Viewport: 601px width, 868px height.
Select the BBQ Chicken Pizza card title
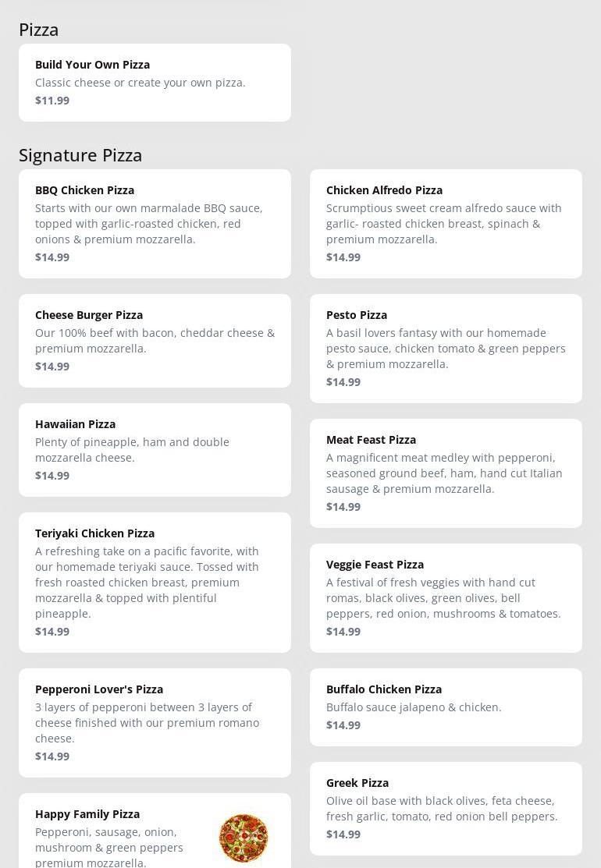(x=84, y=190)
